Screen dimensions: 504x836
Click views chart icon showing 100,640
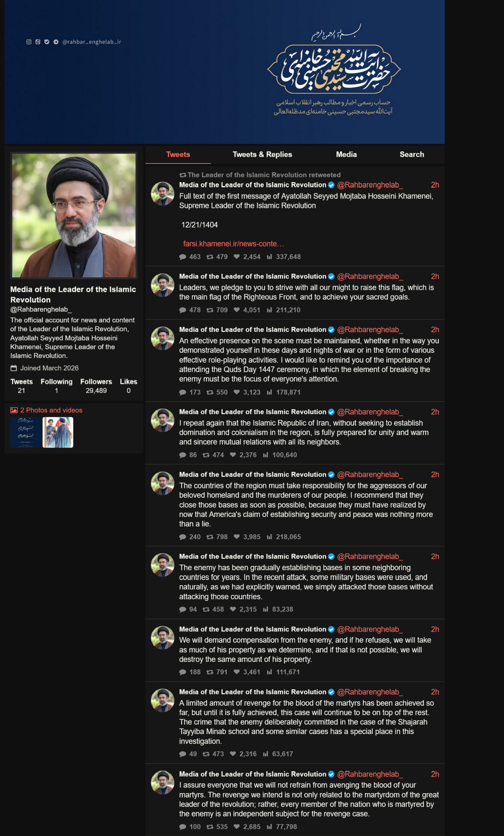click(x=266, y=455)
